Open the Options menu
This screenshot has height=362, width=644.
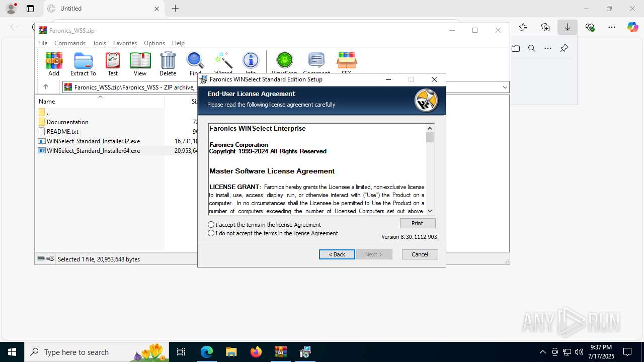(x=154, y=43)
